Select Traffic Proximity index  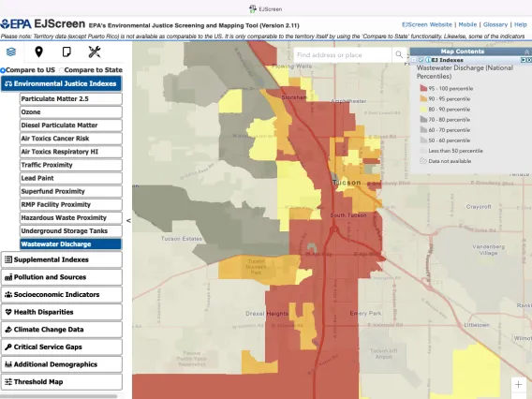tap(71, 165)
